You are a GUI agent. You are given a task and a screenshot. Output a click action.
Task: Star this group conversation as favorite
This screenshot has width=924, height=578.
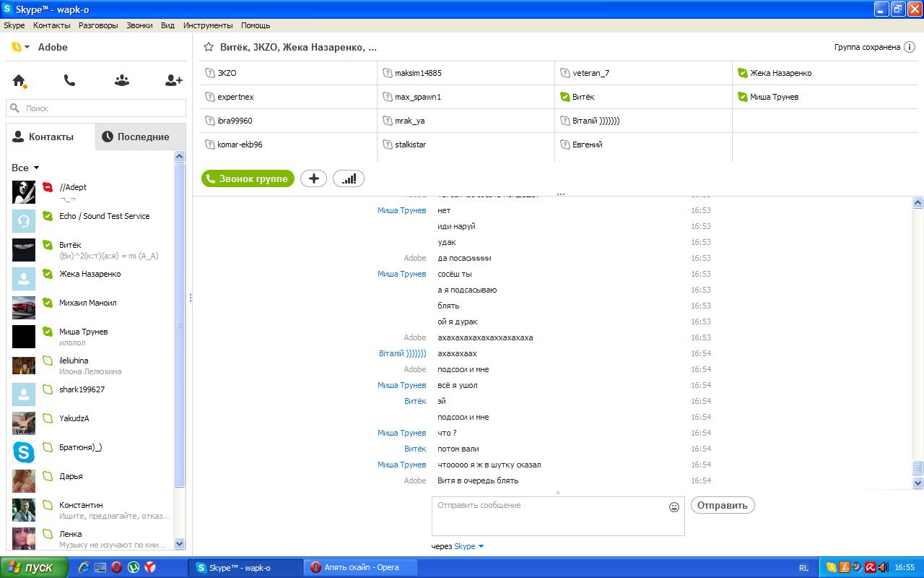pos(209,47)
